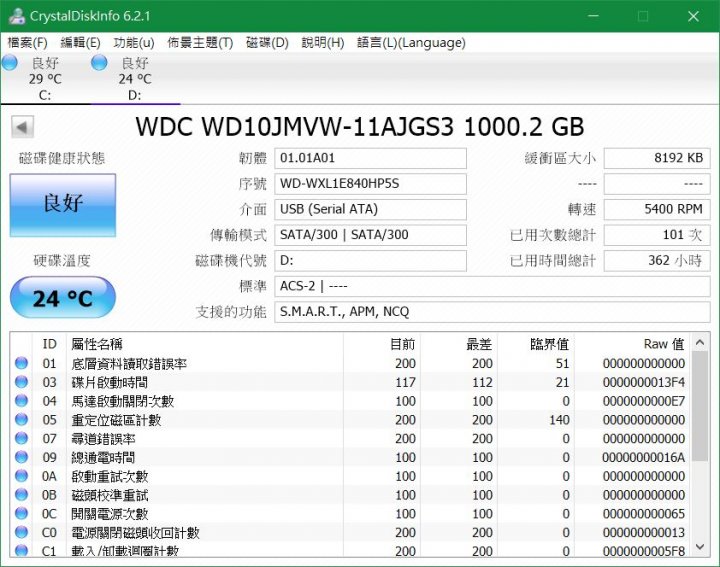This screenshot has height=567, width=720.
Task: Click scroll up arrow of attribute list
Action: (x=700, y=342)
